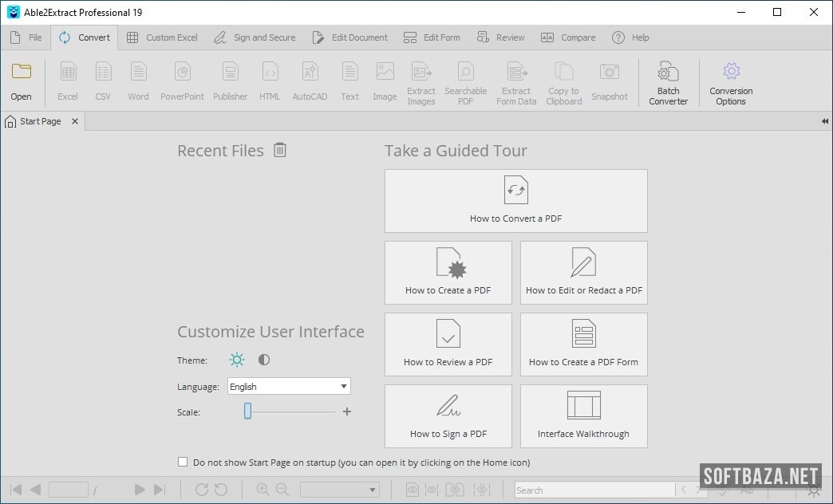
Task: Check Do not show Start Page on startup
Action: 183,462
